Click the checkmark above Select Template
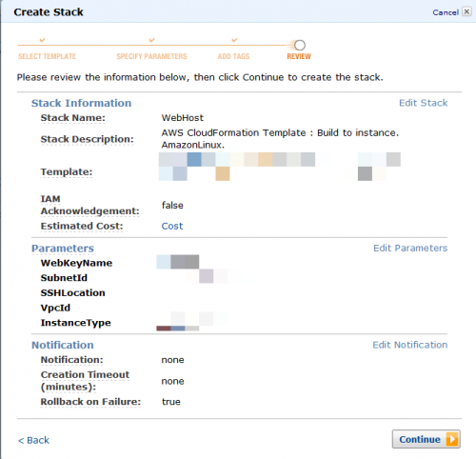The width and height of the screenshot is (476, 459). click(x=42, y=40)
